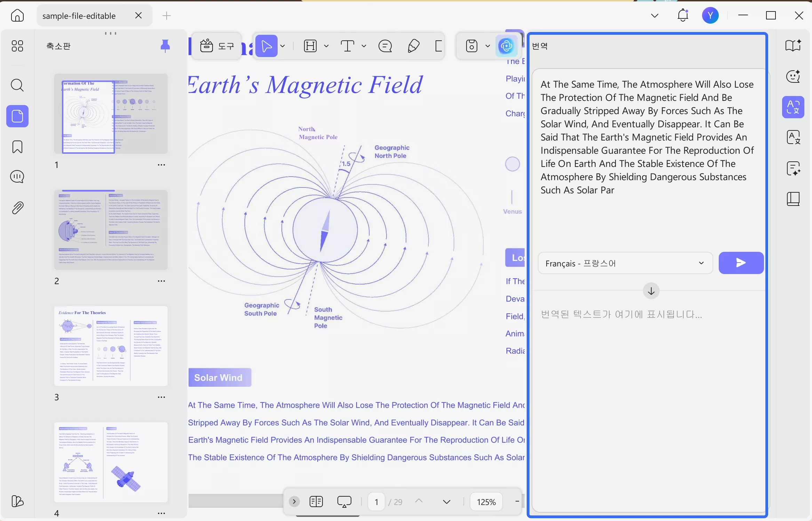Viewport: 812px width, 521px height.
Task: Collapse the bottom page toolbar arrow
Action: click(x=294, y=502)
